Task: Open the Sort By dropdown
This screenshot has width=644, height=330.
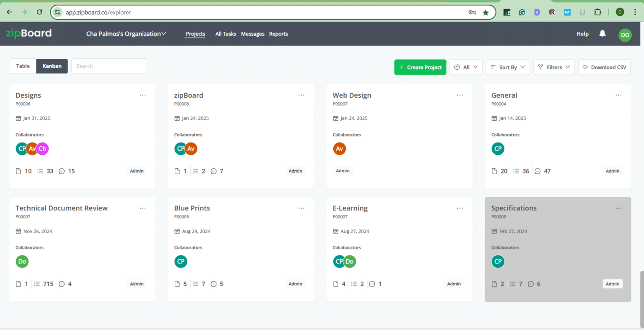Action: [508, 67]
